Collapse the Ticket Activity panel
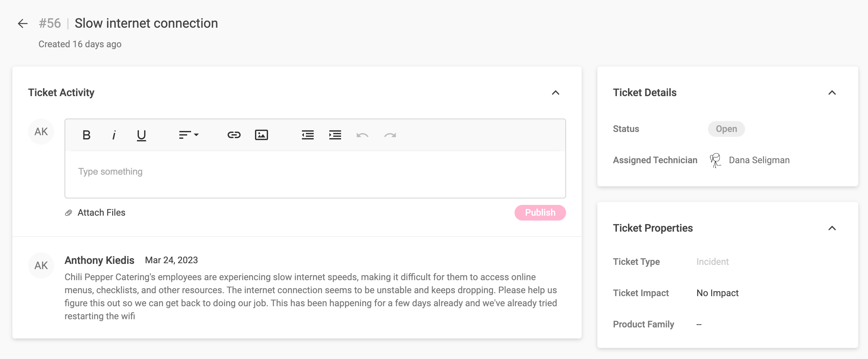The image size is (868, 359). point(556,93)
